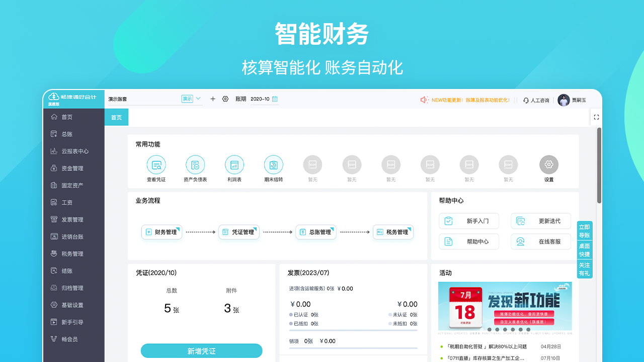Click the 进项(含运输服务) invoice line
Image resolution: width=644 pixels, height=362 pixels.
point(321,289)
